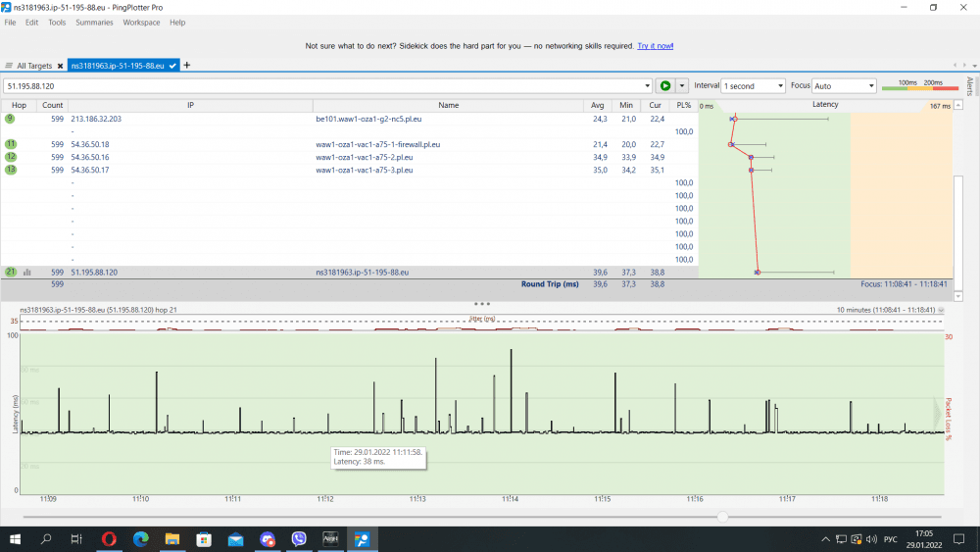
Task: Click the target address input field
Action: pos(323,86)
